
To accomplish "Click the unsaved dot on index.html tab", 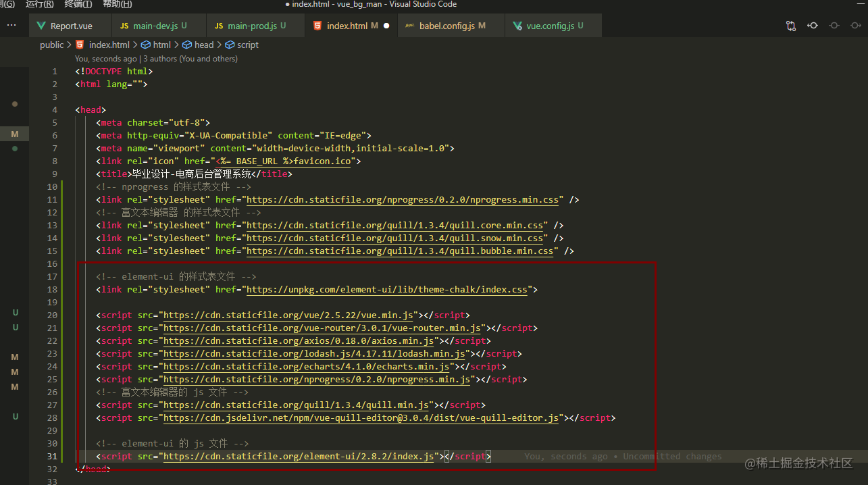I will [386, 26].
